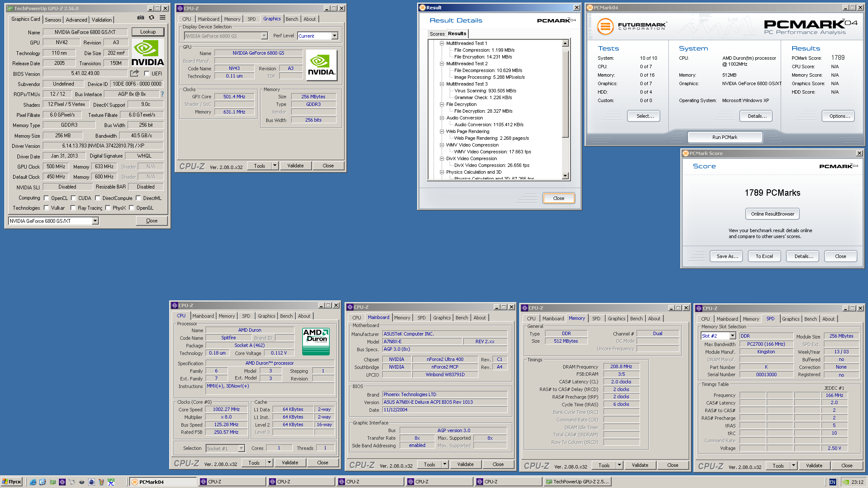Open the About tab in CPU-Z SPD window
The height and width of the screenshot is (488, 868).
[828, 319]
